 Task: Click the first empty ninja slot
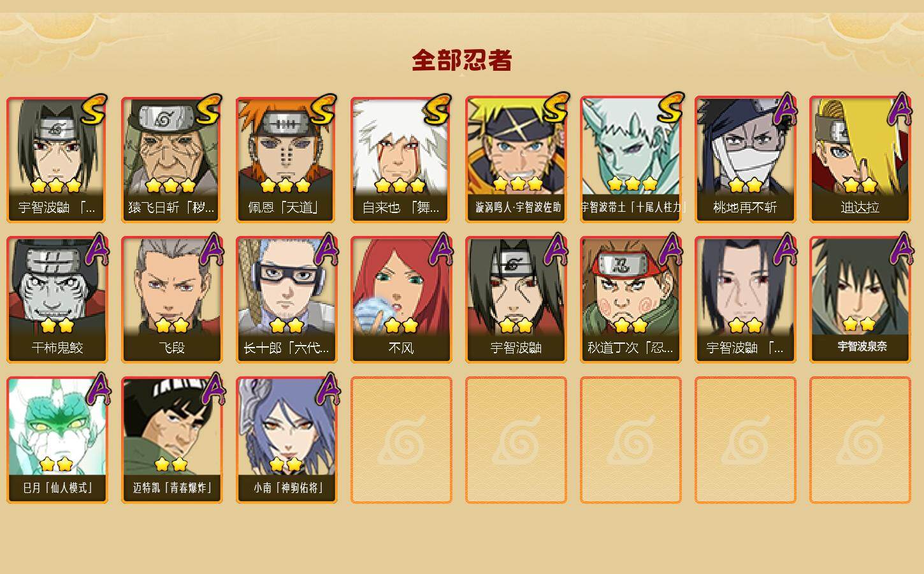[x=401, y=440]
